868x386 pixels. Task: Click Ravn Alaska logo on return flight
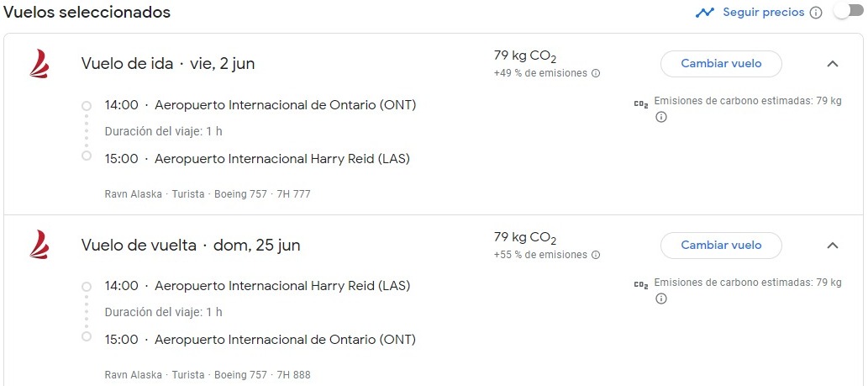tap(39, 245)
